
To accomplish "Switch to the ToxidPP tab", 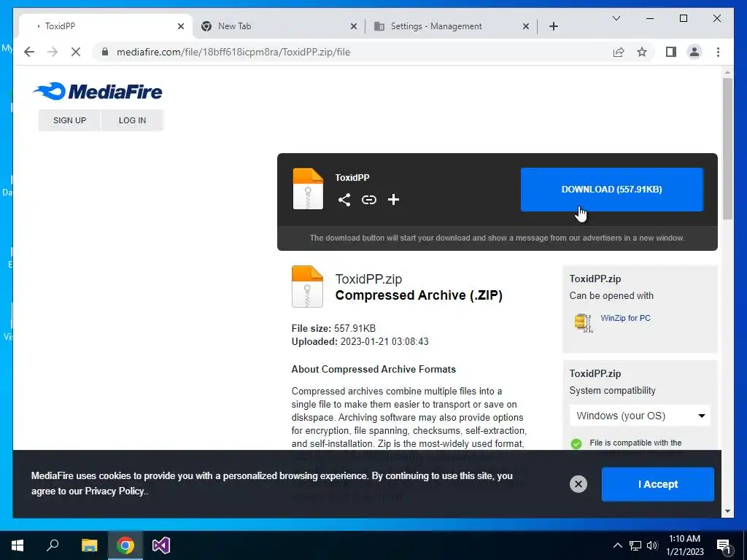I will (106, 26).
